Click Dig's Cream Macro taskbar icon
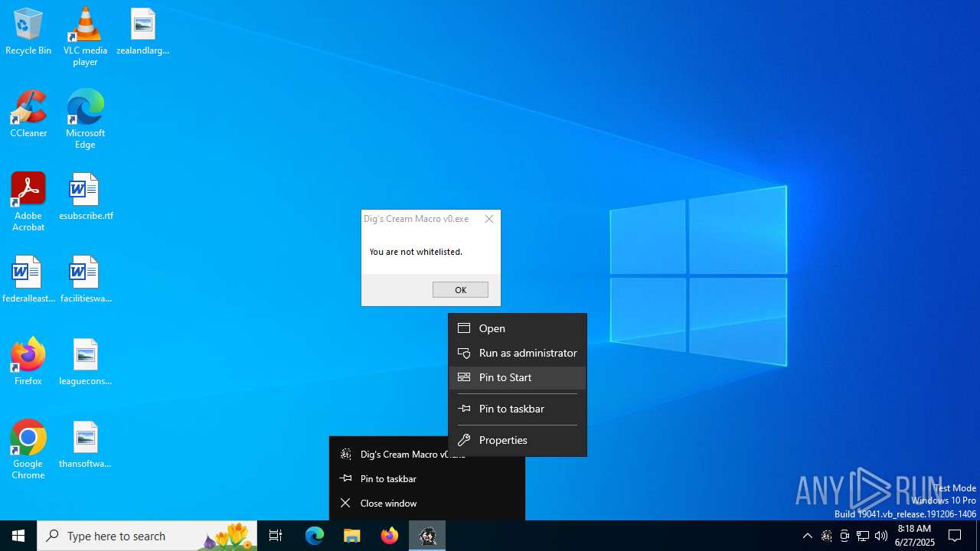The width and height of the screenshot is (980, 551). pos(427,536)
